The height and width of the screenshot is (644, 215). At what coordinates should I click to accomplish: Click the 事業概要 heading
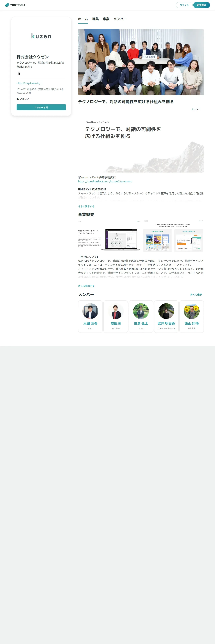pyautogui.click(x=86, y=214)
